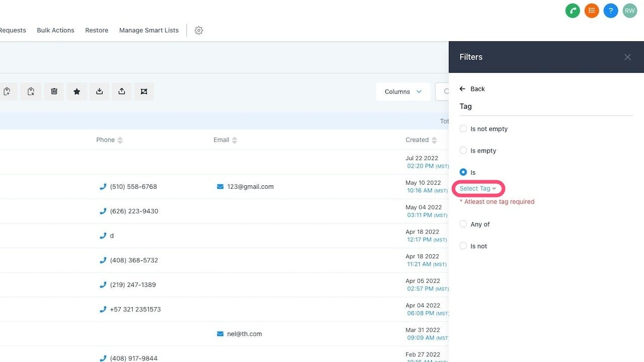Screen dimensions: 644x362
Task: Click created date Jul 22 2022
Action: pos(422,158)
